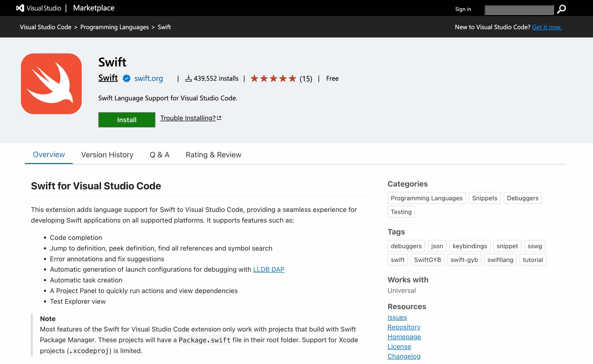This screenshot has width=593, height=364.
Task: Click the Test Explorer view list item
Action: coord(78,301)
